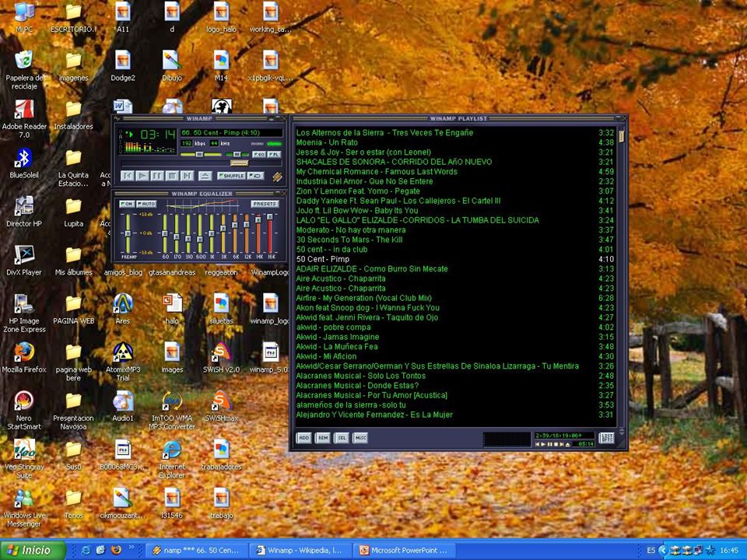This screenshot has width=747, height=560.
Task: Open the ADD menu in Winamp Playlist
Action: pyautogui.click(x=304, y=438)
